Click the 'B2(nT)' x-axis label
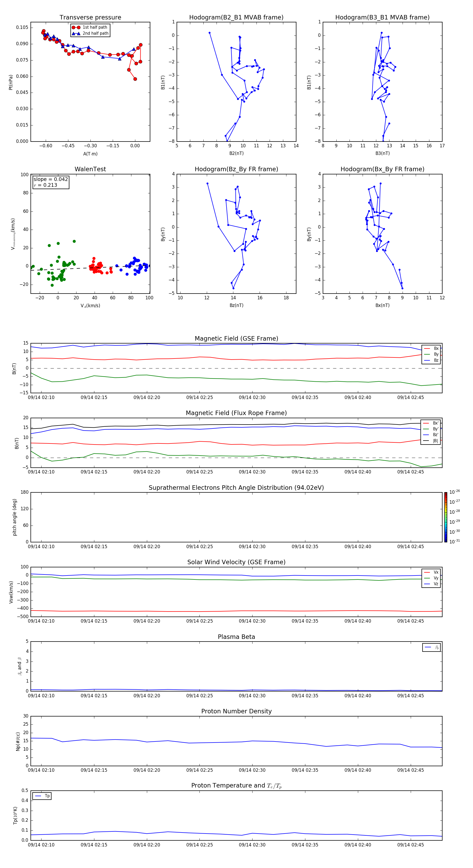 [236, 153]
